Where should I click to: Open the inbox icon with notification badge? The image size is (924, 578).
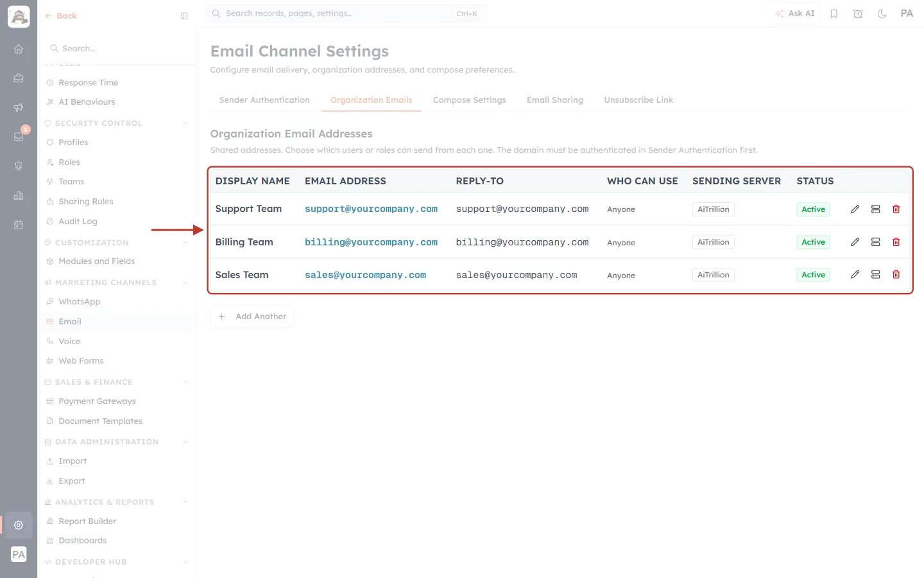(19, 136)
